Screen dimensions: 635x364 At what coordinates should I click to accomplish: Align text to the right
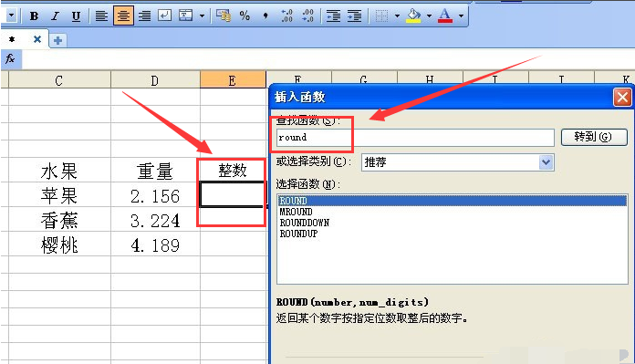[x=144, y=16]
